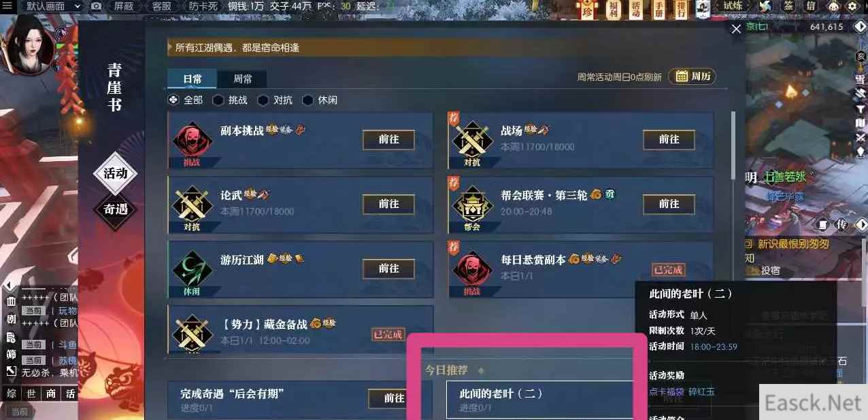Screen dimensions: 868x420
Task: Collapse the chat panel with left arrow
Action: pos(10,285)
